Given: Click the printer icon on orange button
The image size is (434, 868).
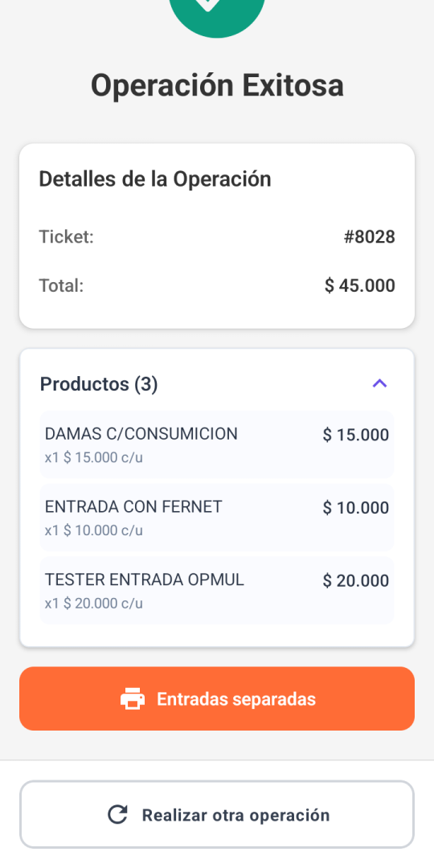Looking at the screenshot, I should [133, 698].
